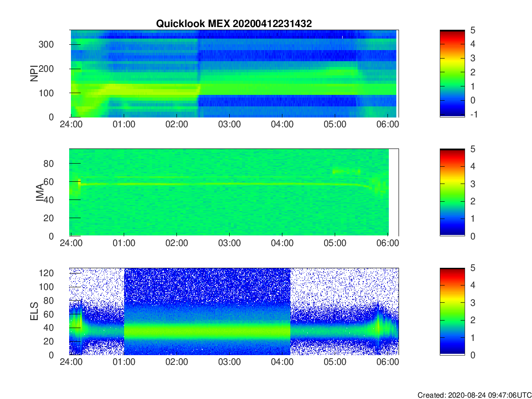
Task: Select the ELS y-axis label
Action: tap(34, 312)
